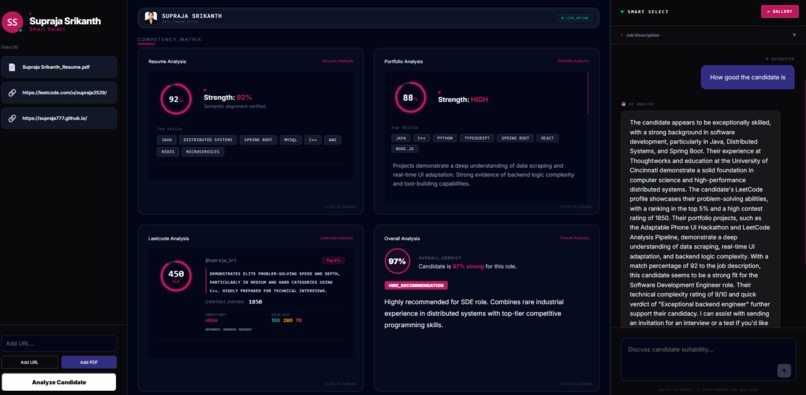Click the SMART SELECT chat panel title
The image size is (806, 395).
point(647,11)
